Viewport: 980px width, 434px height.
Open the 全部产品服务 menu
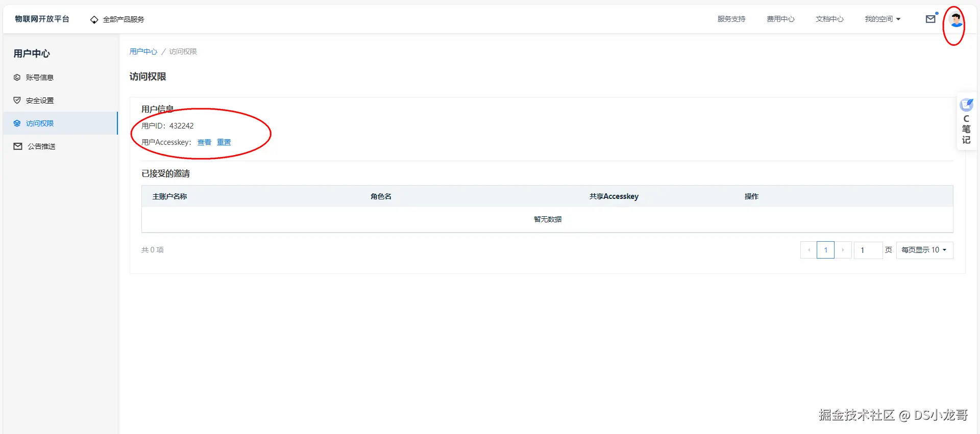(124, 19)
